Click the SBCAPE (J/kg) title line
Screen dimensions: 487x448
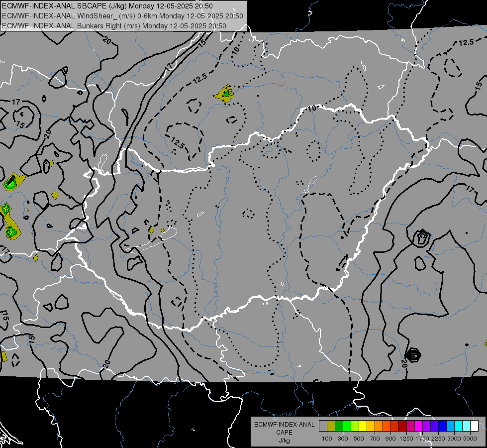tap(107, 6)
